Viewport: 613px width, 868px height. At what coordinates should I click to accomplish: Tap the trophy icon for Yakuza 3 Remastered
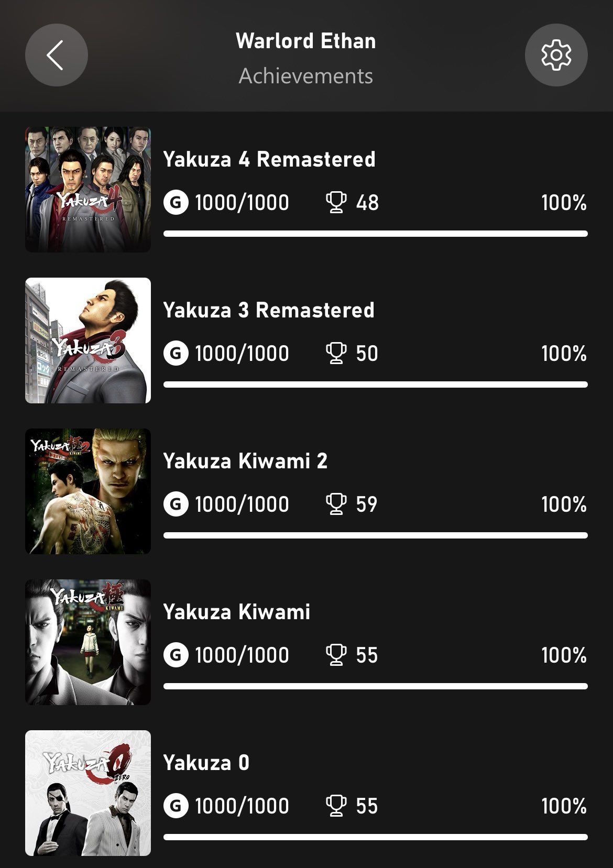click(336, 354)
